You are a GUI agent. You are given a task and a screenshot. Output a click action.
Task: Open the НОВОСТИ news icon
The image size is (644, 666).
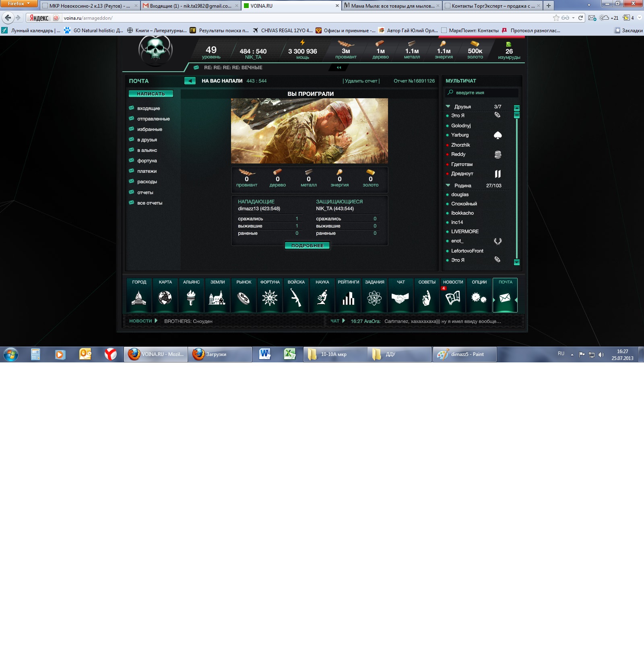pyautogui.click(x=453, y=298)
